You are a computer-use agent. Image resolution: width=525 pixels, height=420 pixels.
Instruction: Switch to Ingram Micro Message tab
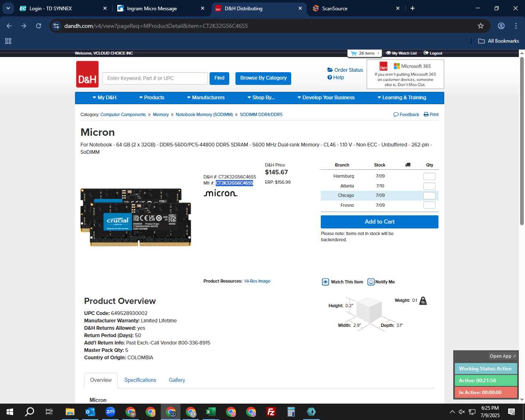pos(160,8)
